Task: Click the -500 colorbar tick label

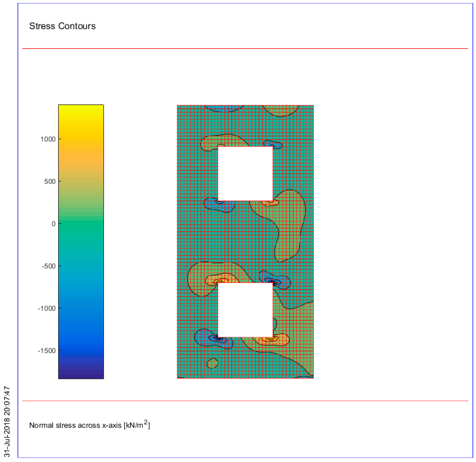Action: [x=49, y=266]
